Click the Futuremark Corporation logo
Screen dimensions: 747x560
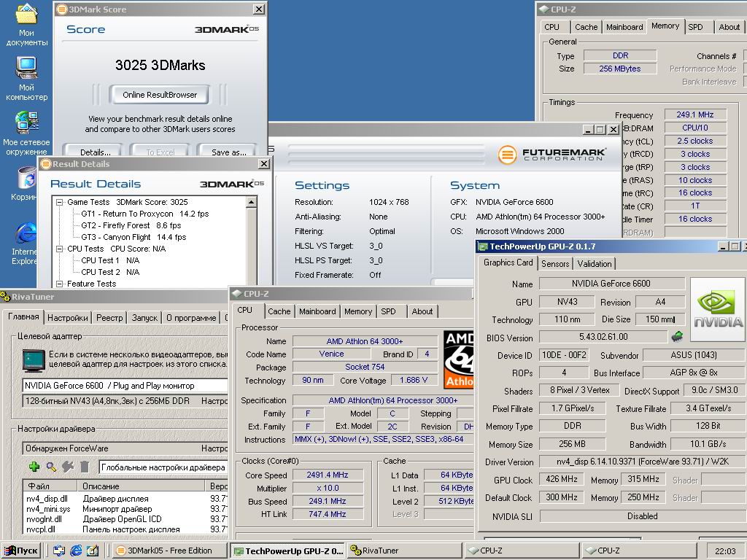pyautogui.click(x=552, y=155)
